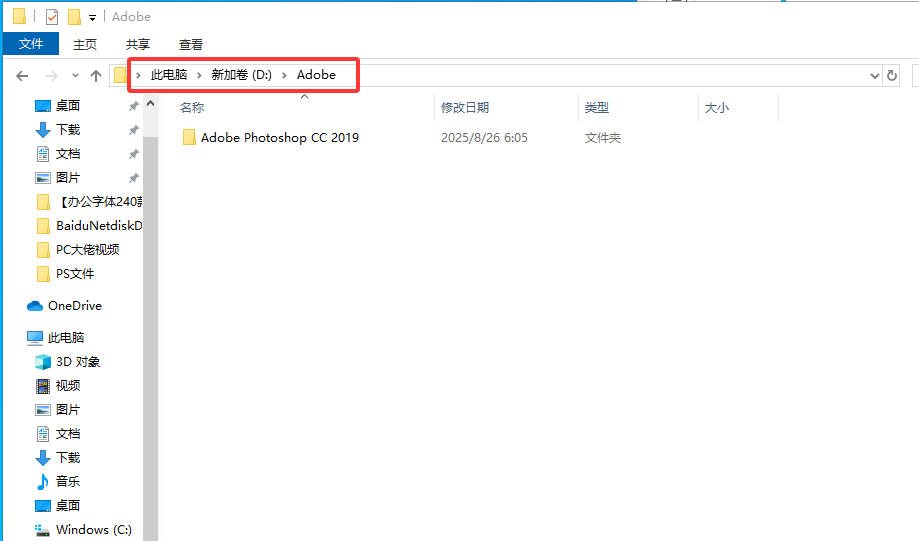Open 音乐 under 此电脑
Viewport: 919px width, 541px height.
[x=68, y=482]
